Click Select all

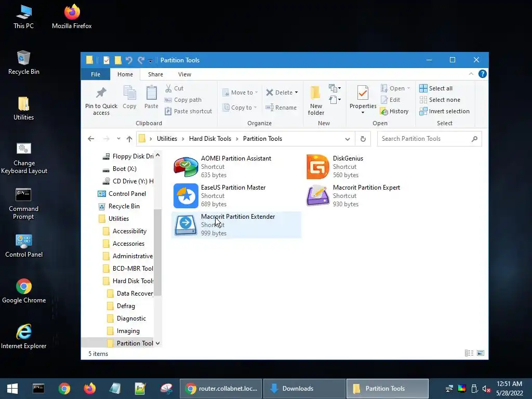[x=436, y=88]
